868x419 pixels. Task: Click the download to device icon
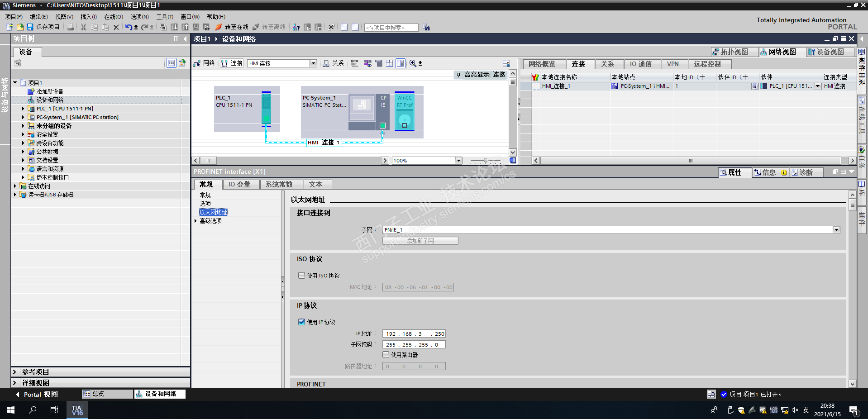[x=174, y=27]
